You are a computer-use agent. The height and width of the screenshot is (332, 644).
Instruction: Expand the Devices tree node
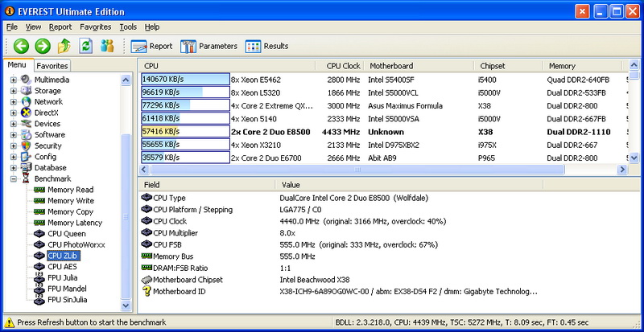point(13,124)
